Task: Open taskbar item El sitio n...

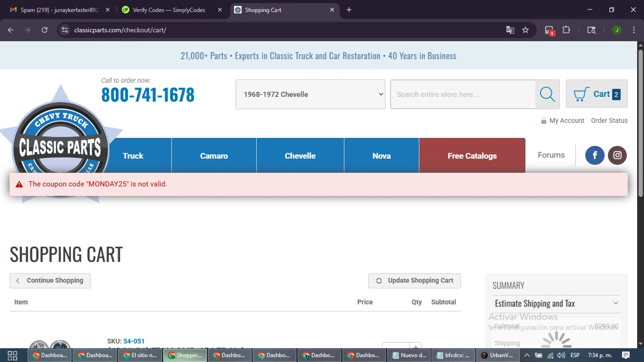Action: [x=140, y=355]
